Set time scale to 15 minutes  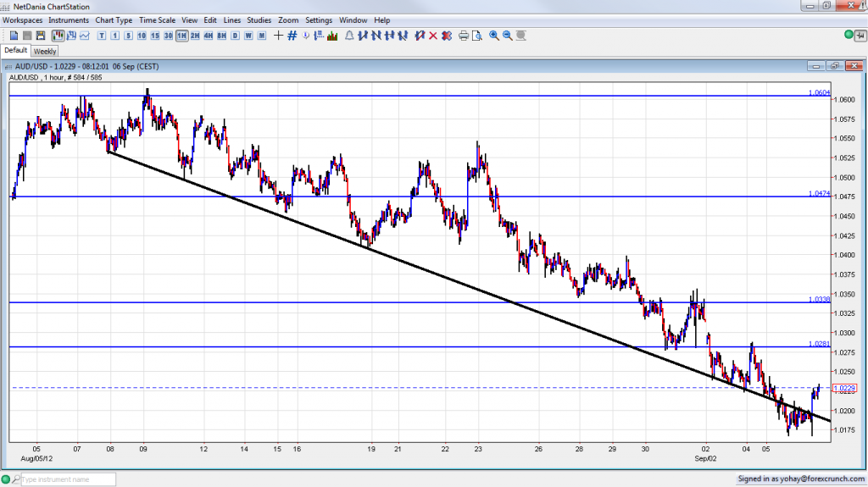(x=155, y=36)
